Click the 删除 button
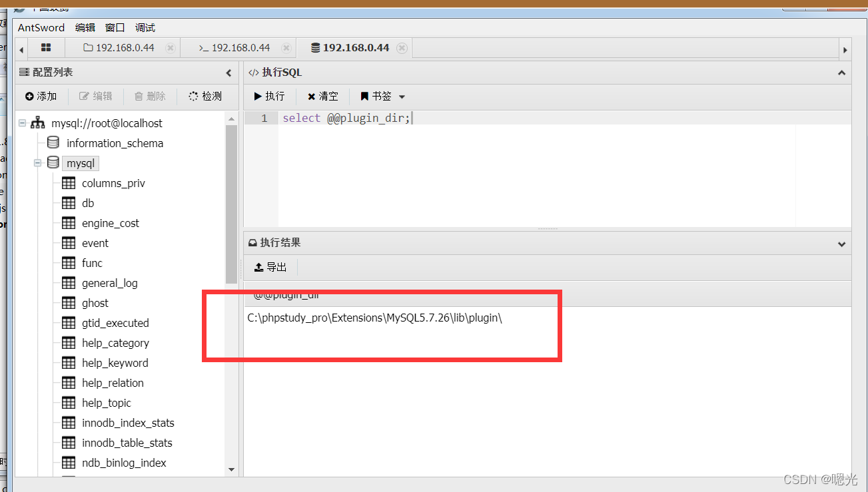868x492 pixels. [150, 97]
